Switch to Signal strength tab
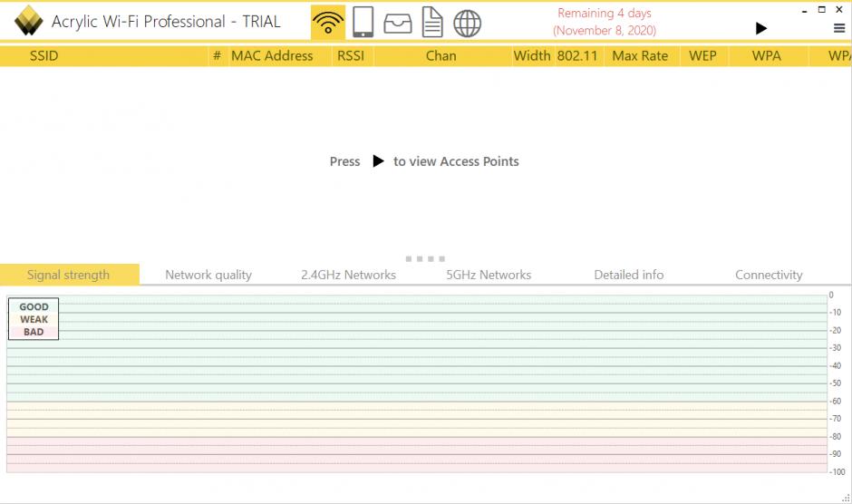852x504 pixels. 69,275
